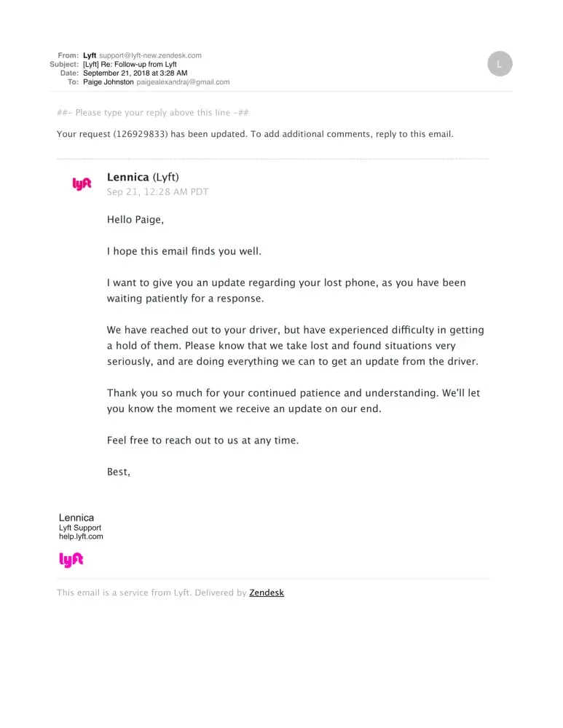Viewport: 563px width, 728px height.
Task: Click recipient address paigealexandraj@gmail.com
Action: click(x=183, y=82)
